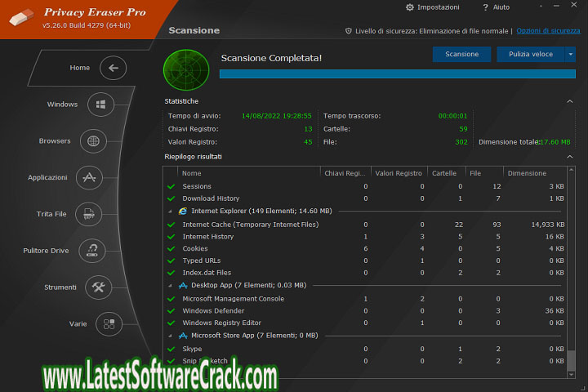This screenshot has height=392, width=588.
Task: Click the Desktop App group icon
Action: point(183,286)
